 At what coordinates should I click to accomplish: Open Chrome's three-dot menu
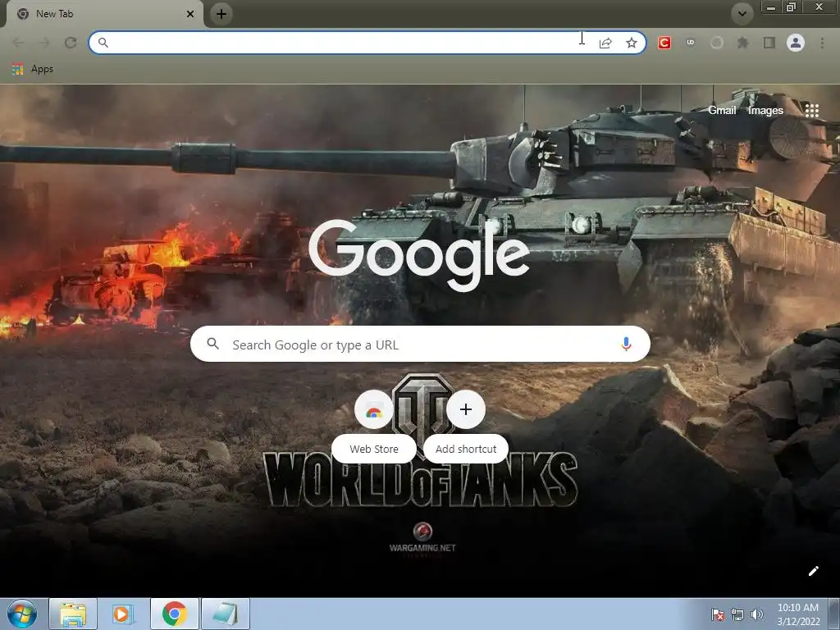[822, 43]
